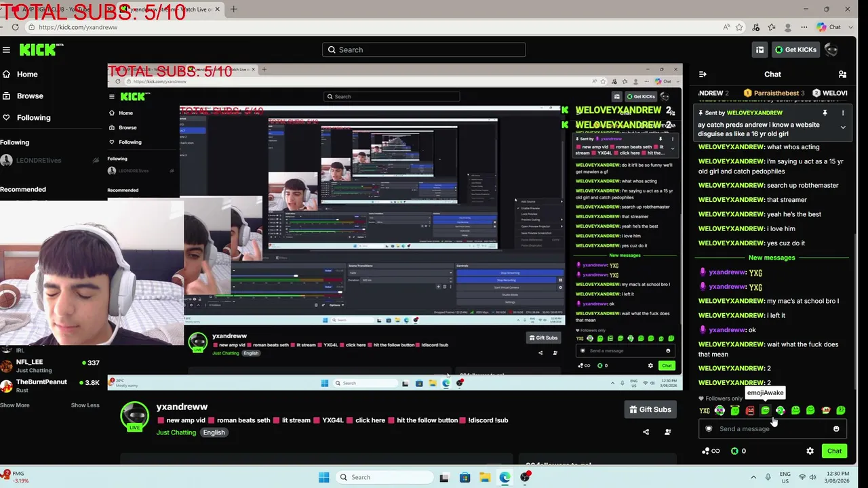Focus the Kick search box
The width and height of the screenshot is (868, 488).
pos(424,49)
